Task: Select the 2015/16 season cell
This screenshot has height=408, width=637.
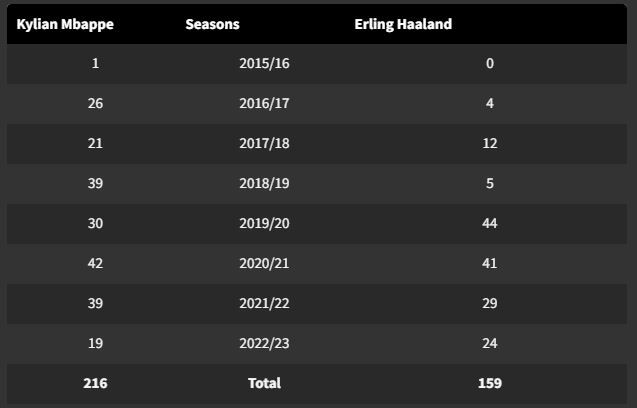Action: point(264,63)
